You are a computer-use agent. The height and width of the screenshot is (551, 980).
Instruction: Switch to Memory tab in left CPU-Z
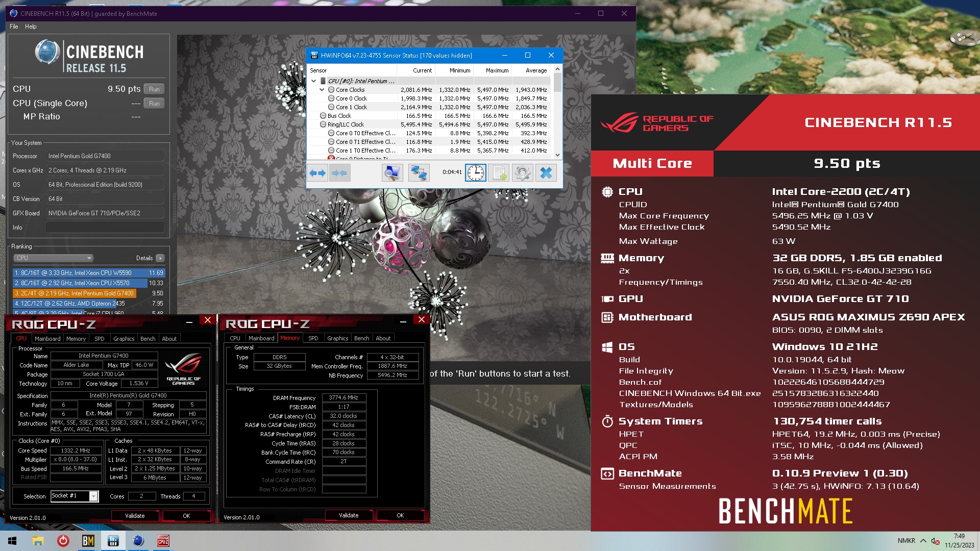tap(76, 339)
